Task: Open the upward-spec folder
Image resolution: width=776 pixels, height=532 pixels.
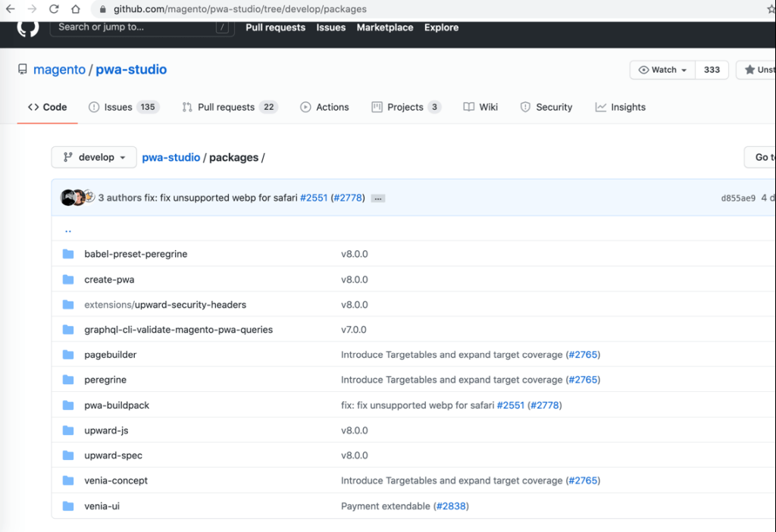Action: click(x=114, y=455)
